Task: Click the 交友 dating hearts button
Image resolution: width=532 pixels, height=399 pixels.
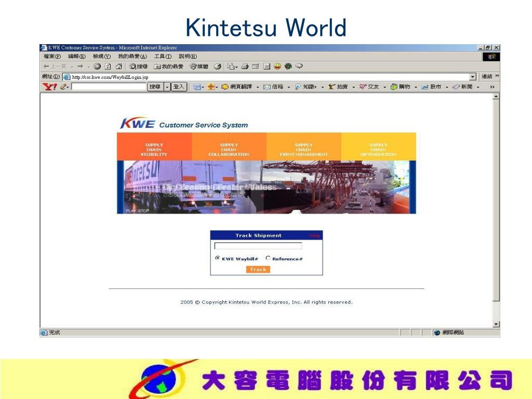Action: click(x=369, y=87)
